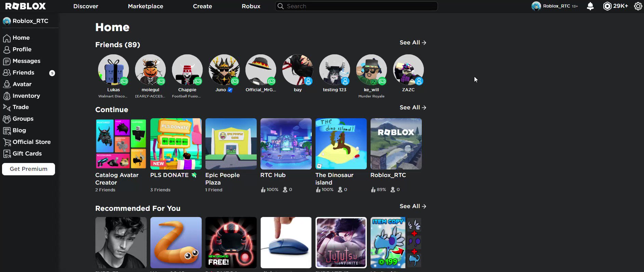Viewport: 644px width, 272px height.
Task: Open the PLS DONATE game thumbnail
Action: [176, 144]
